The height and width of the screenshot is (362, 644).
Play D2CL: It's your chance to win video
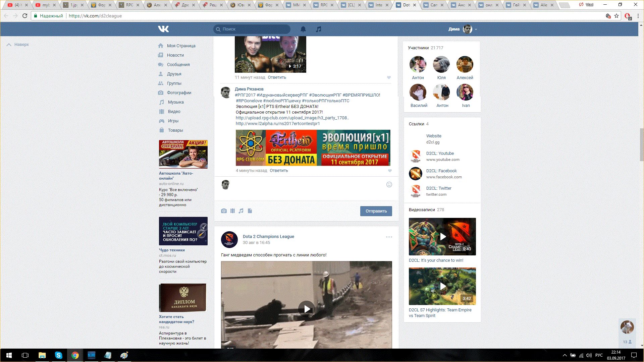coord(442,237)
